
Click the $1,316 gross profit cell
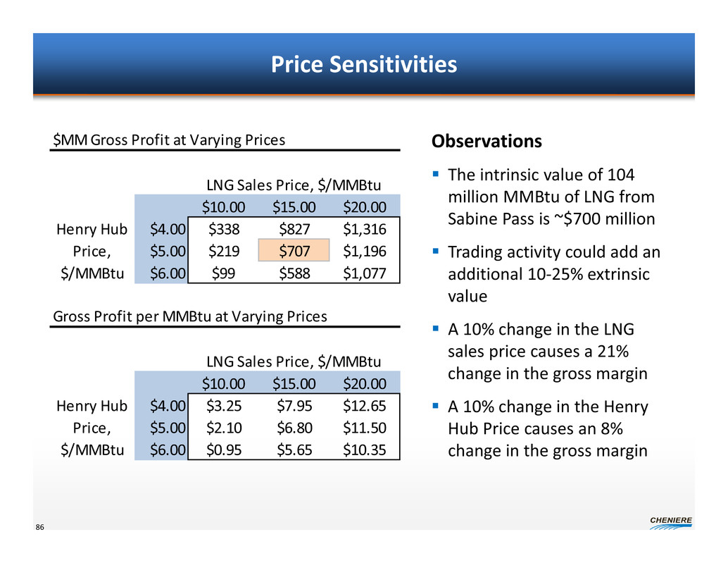coord(365,229)
